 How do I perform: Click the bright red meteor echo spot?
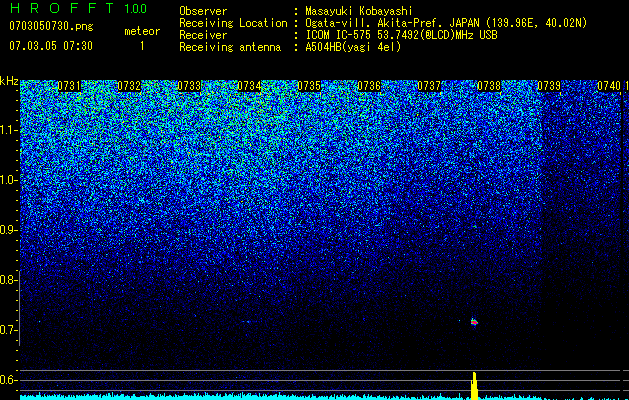(x=474, y=322)
